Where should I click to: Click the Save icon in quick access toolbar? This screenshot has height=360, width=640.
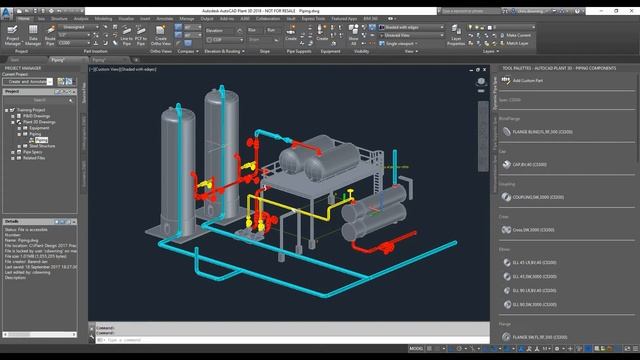click(x=35, y=11)
